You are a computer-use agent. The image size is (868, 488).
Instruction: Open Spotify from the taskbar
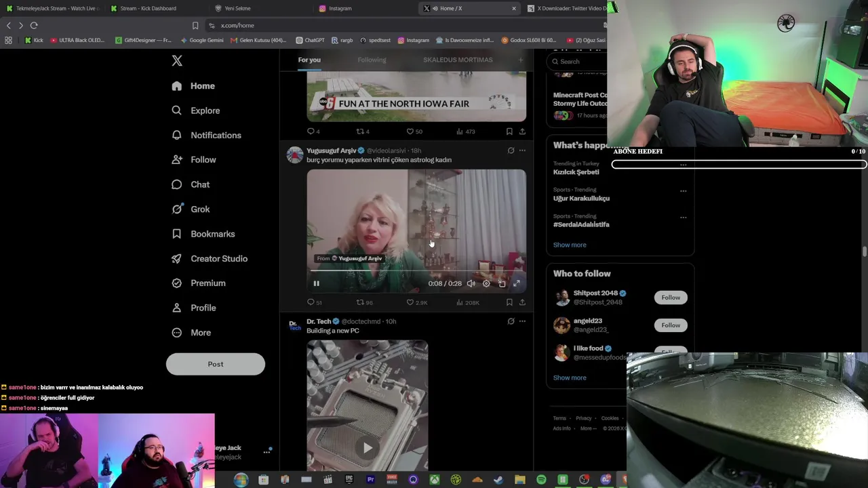(x=541, y=480)
